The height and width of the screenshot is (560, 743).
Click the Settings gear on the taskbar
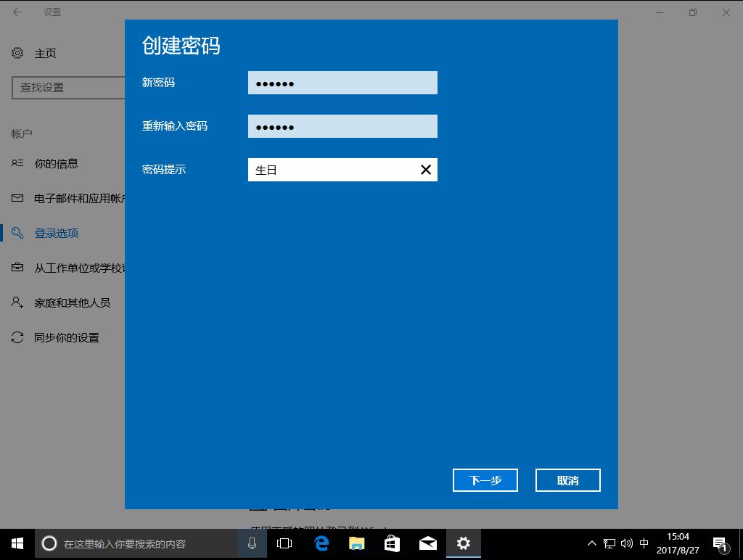coord(463,543)
